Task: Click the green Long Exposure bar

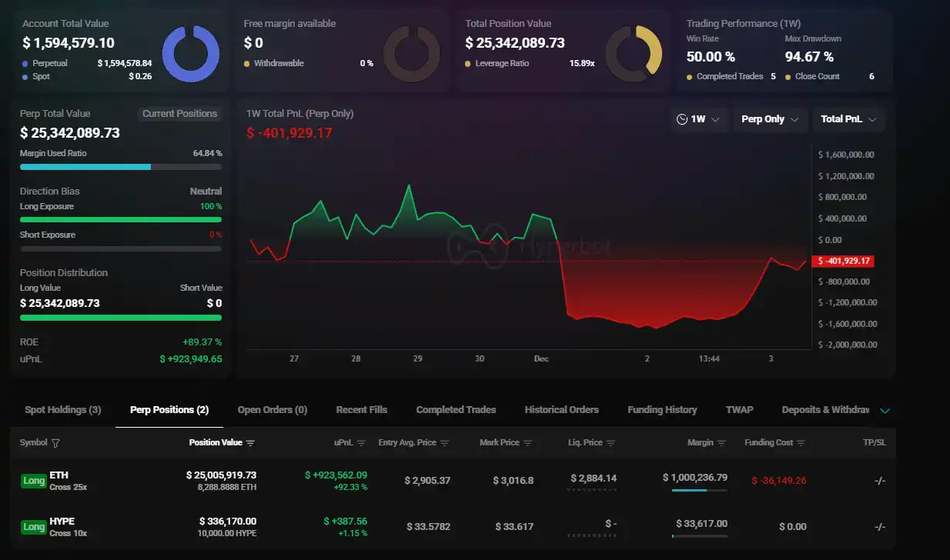Action: [x=121, y=220]
